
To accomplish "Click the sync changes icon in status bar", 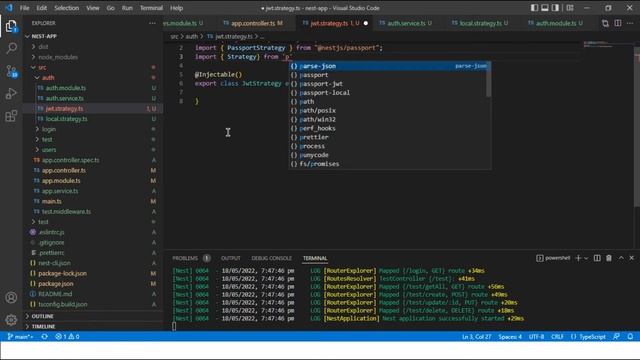I will pyautogui.click(x=44, y=336).
